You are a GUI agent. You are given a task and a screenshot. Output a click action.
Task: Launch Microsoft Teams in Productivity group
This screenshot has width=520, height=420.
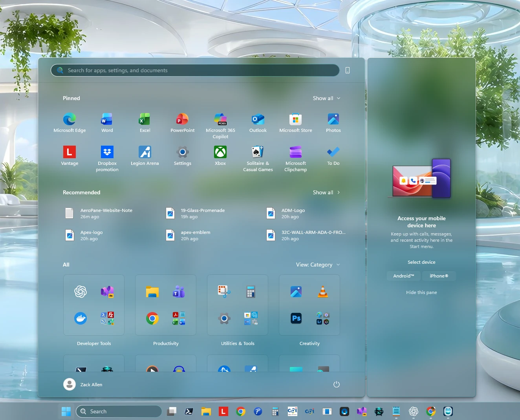click(x=179, y=292)
